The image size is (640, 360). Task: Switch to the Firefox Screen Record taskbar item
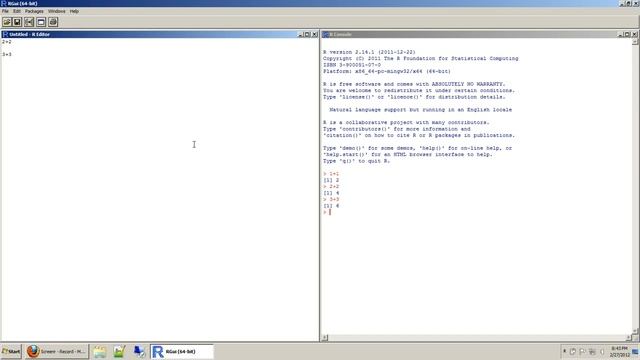point(56,351)
